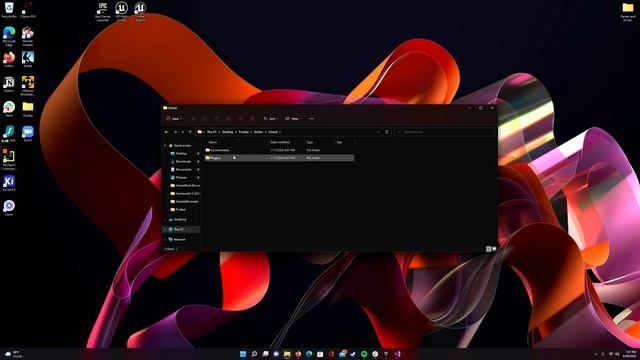Image resolution: width=640 pixels, height=360 pixels.
Task: Open the Zoom desktop shortcut
Action: [x=28, y=133]
